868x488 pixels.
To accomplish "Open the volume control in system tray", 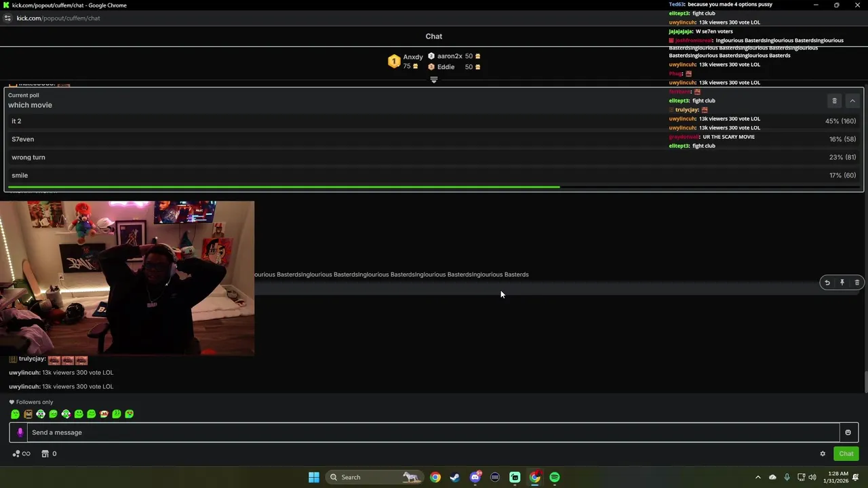I will tap(812, 477).
